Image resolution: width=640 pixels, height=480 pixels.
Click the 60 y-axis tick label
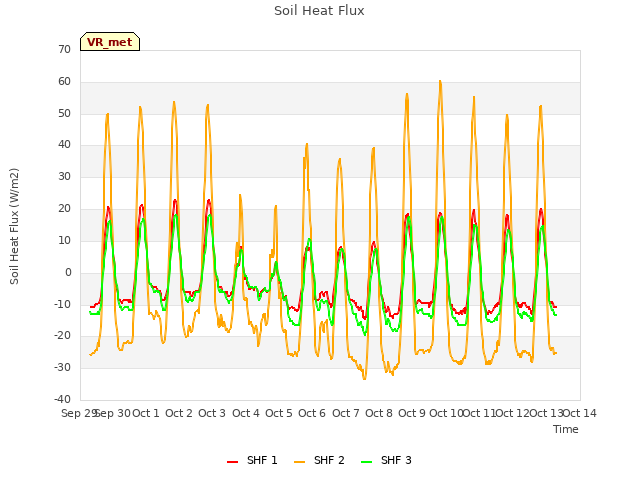coord(64,82)
